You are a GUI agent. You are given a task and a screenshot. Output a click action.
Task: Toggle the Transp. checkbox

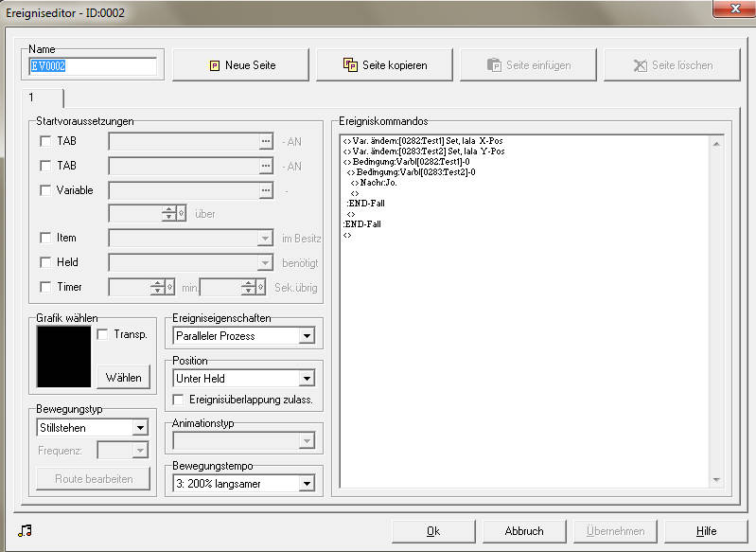(x=102, y=334)
